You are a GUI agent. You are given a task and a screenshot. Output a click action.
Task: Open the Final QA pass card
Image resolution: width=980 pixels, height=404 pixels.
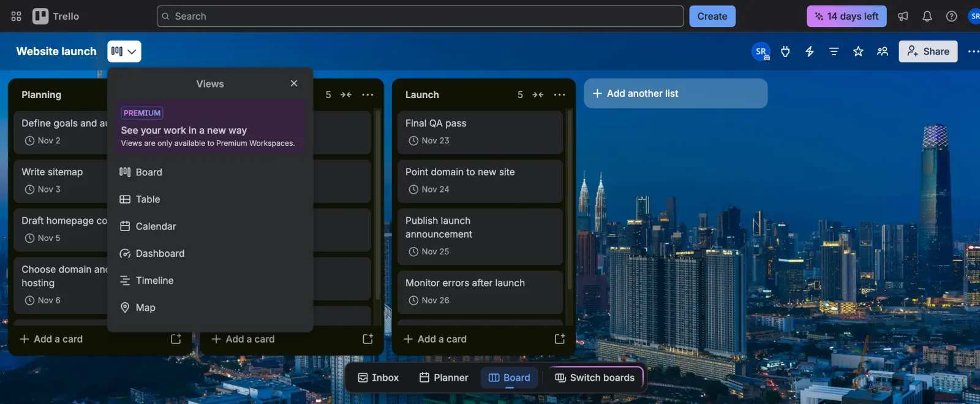pyautogui.click(x=480, y=132)
